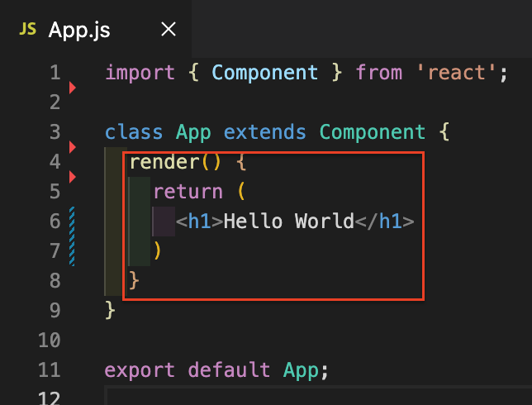Click the 'render' method name
Viewport: 532px width, 405px height.
(x=164, y=162)
